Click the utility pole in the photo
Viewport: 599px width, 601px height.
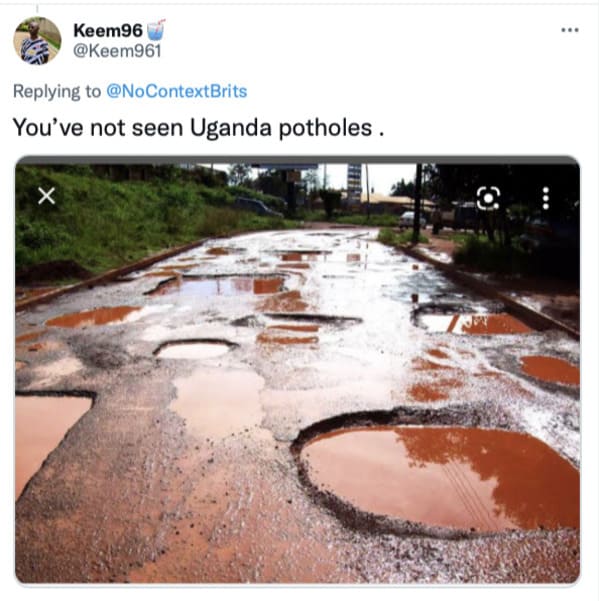pyautogui.click(x=417, y=202)
